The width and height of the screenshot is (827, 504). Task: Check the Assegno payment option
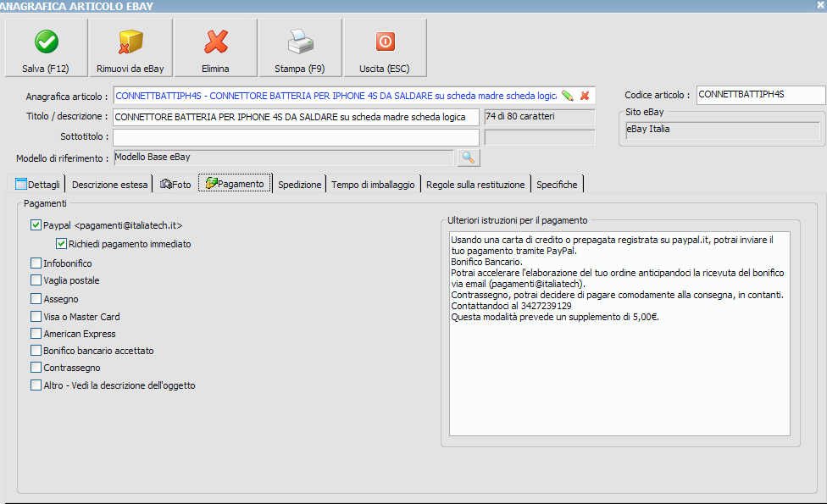coord(36,298)
